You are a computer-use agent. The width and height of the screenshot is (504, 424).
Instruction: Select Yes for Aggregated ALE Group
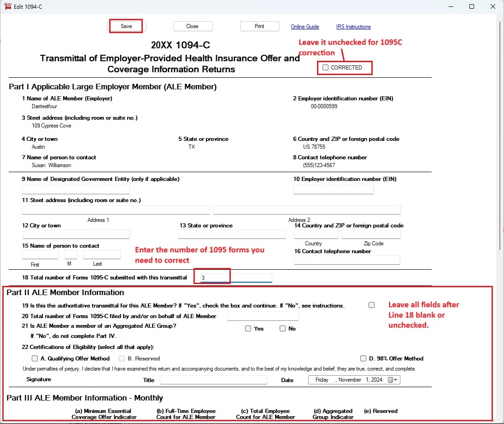tap(248, 329)
